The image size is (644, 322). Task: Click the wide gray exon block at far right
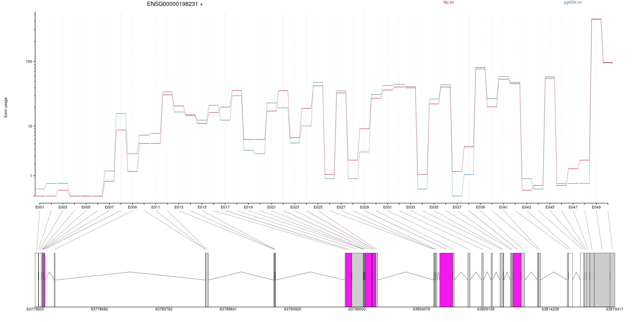point(602,280)
